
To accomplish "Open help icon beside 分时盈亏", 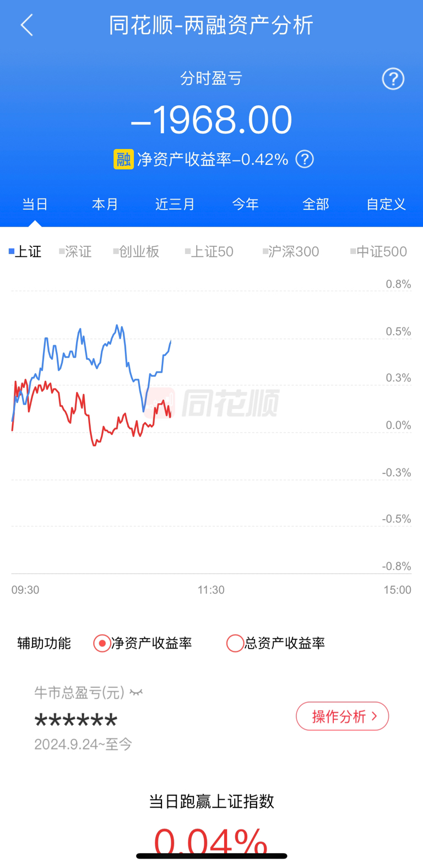I will 393,79.
